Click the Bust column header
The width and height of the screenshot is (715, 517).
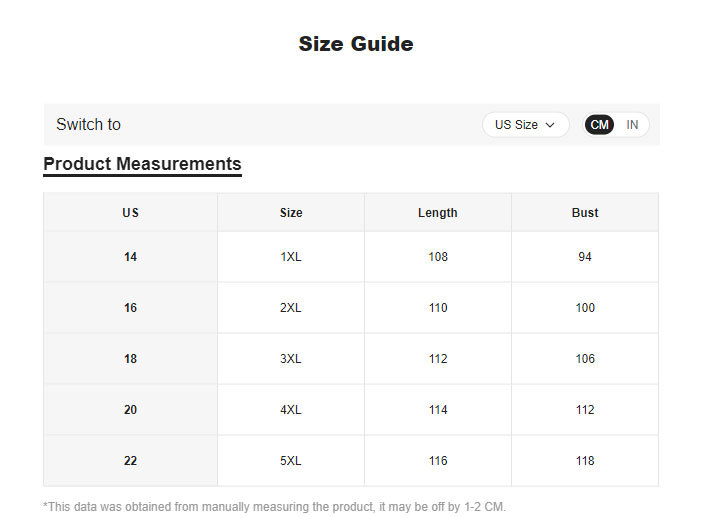click(x=585, y=213)
